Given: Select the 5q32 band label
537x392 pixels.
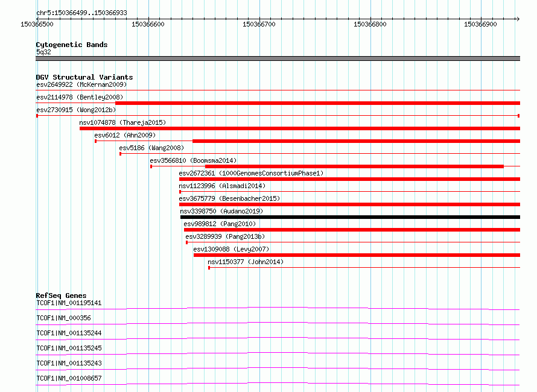Looking at the screenshot, I should [43, 52].
